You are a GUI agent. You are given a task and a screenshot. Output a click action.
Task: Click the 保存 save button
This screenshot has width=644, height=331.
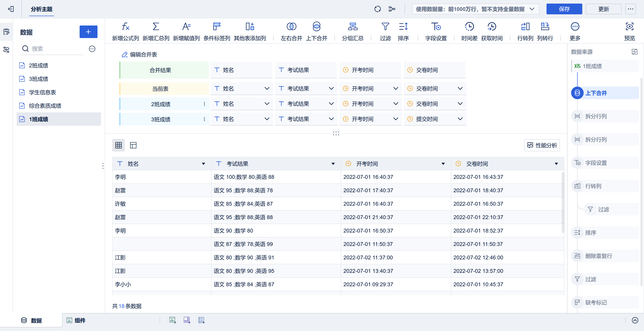tap(564, 9)
